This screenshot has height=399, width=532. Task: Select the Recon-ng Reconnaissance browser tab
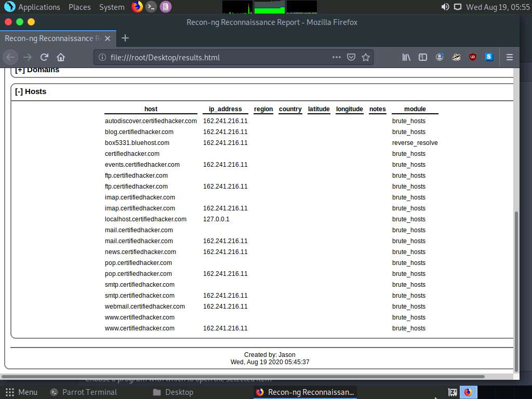pyautogui.click(x=58, y=38)
